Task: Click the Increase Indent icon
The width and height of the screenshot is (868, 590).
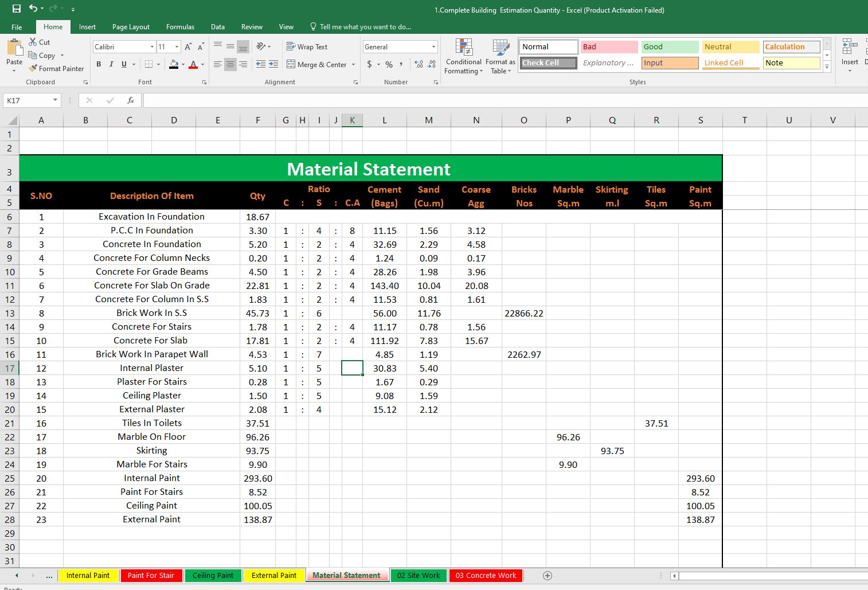Action: tap(273, 64)
